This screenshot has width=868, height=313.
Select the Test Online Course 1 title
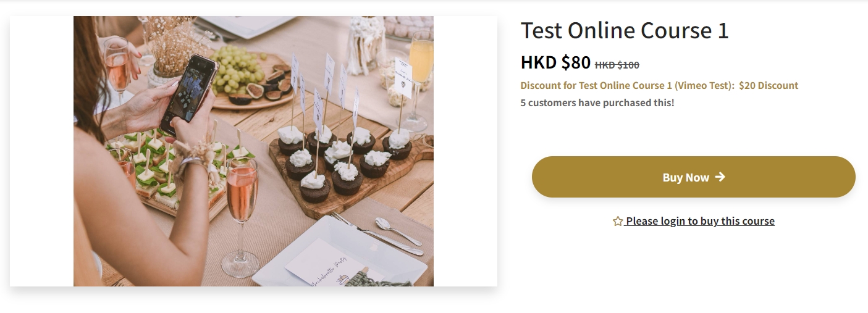point(625,30)
